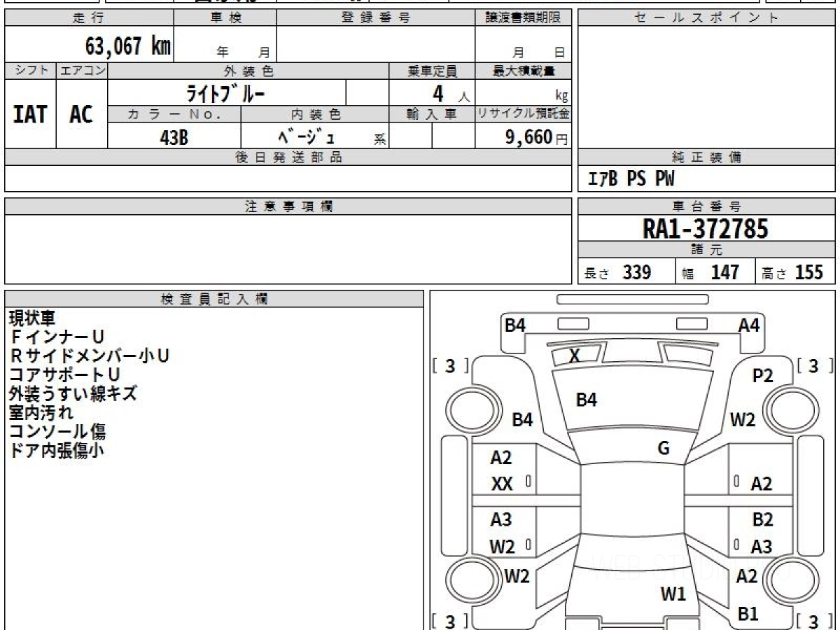Click the 後日発送部品 header bar
Viewport: 840px width, 630px height.
(x=288, y=157)
